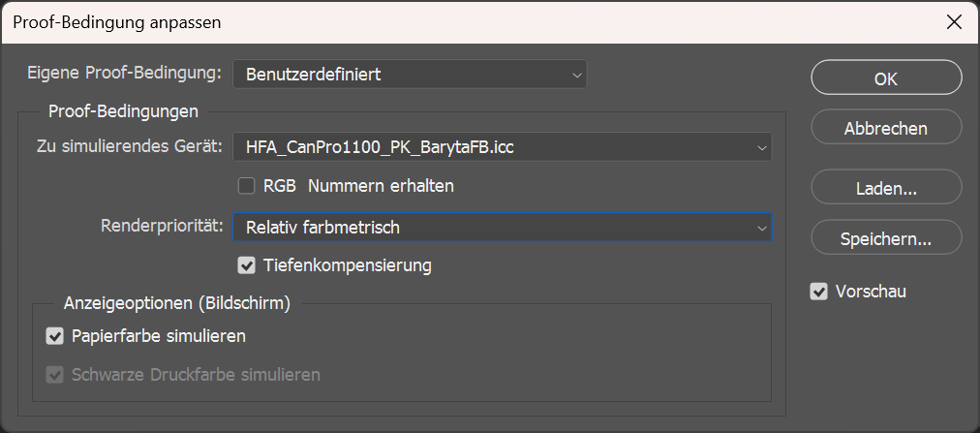This screenshot has width=980, height=433.
Task: Click the OK button
Action: point(885,79)
